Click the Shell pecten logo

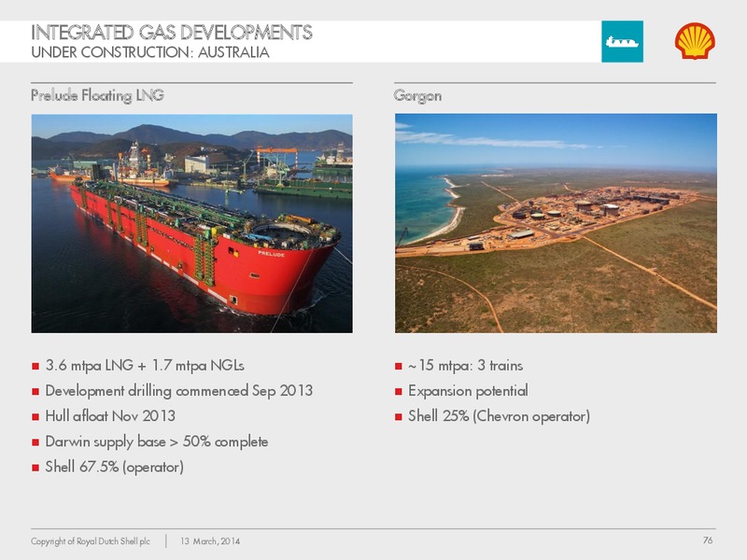[x=695, y=41]
